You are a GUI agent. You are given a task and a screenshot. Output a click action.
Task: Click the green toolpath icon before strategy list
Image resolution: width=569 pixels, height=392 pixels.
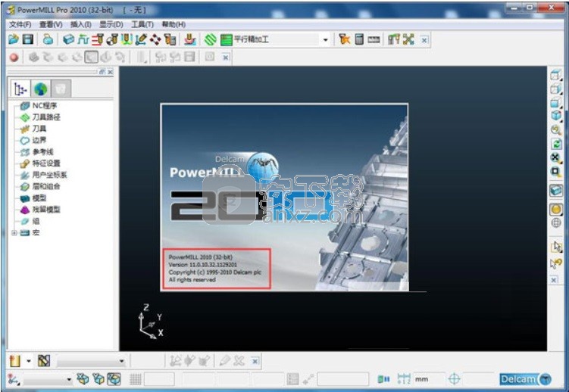pyautogui.click(x=211, y=39)
